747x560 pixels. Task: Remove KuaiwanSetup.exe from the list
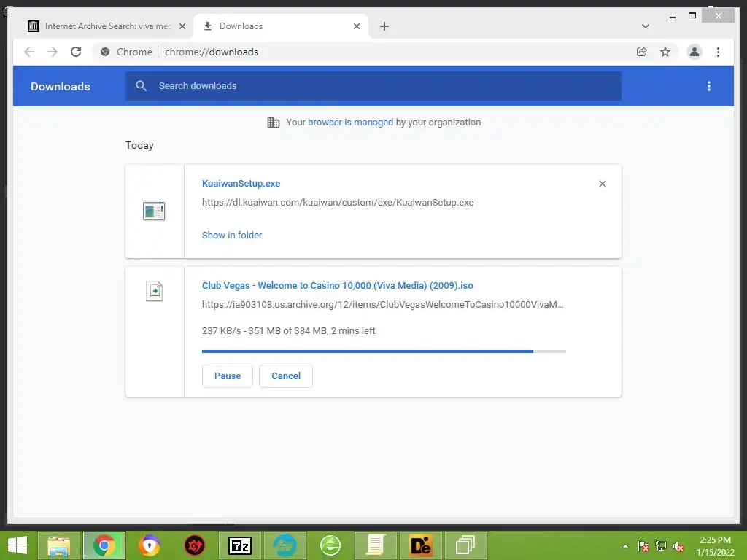(602, 184)
